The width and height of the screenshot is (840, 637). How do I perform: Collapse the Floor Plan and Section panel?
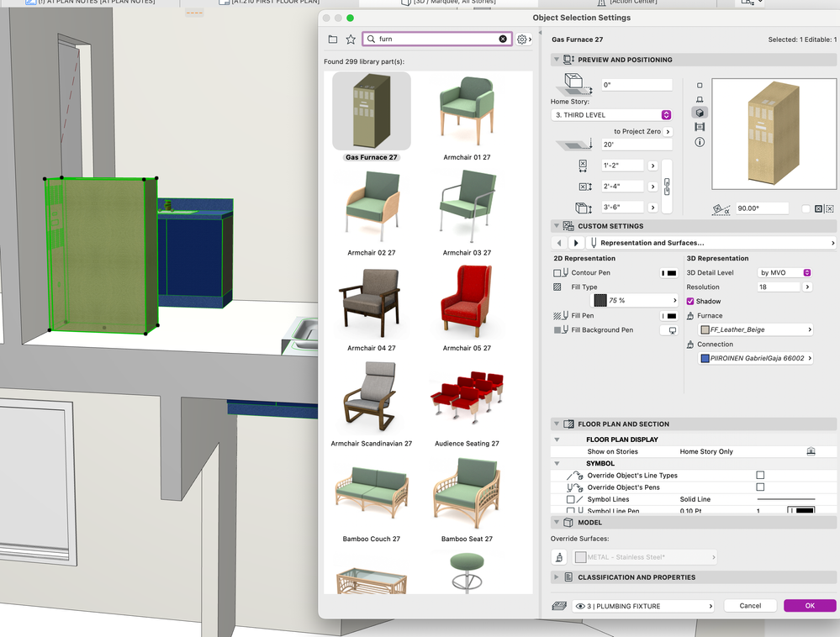557,424
